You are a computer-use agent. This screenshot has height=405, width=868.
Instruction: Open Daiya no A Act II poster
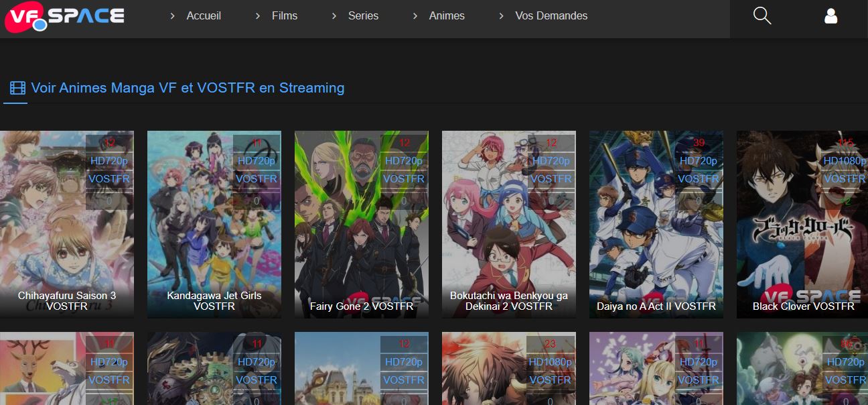[656, 224]
